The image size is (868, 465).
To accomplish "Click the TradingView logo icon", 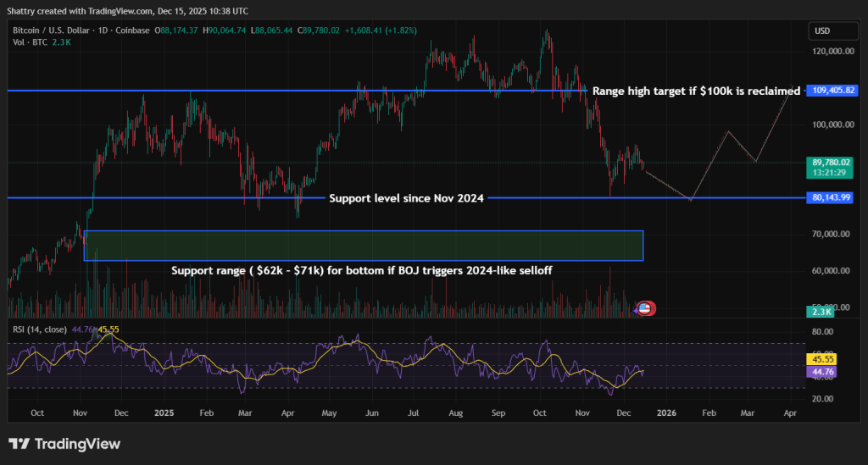I will (x=19, y=444).
